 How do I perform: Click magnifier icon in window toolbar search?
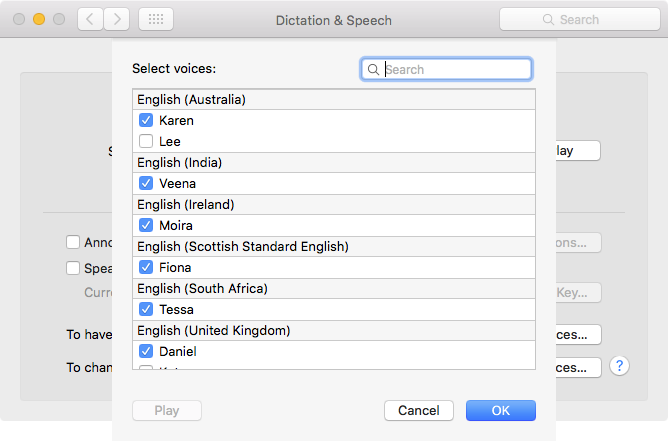(x=548, y=20)
